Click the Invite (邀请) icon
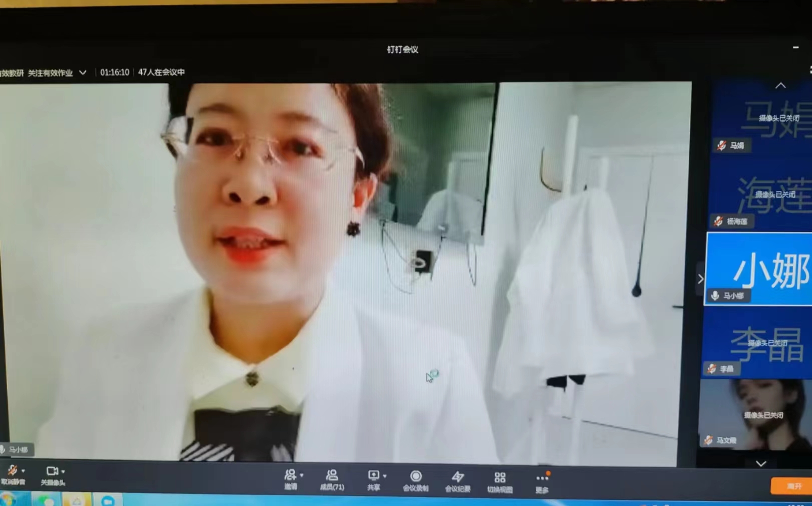The height and width of the screenshot is (506, 812). [x=290, y=475]
